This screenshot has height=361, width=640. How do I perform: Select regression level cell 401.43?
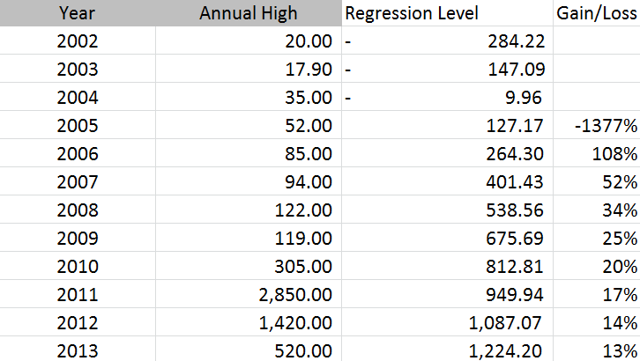(447, 182)
